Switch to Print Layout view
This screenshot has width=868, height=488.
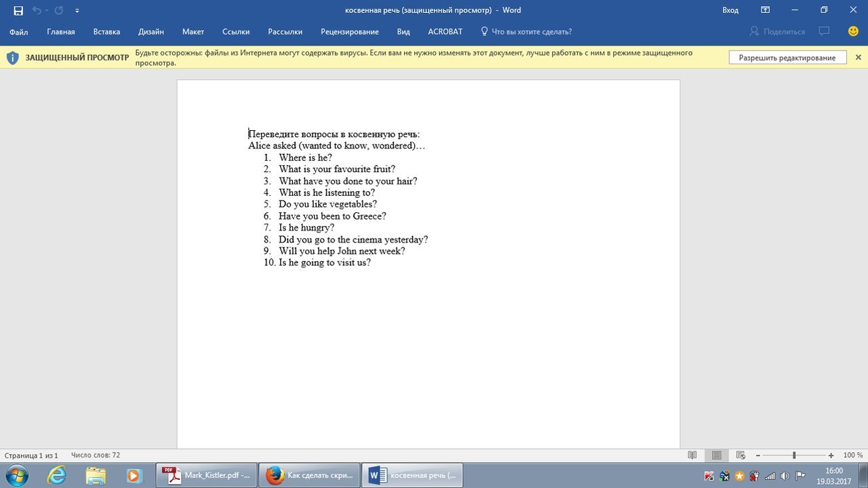tap(717, 455)
